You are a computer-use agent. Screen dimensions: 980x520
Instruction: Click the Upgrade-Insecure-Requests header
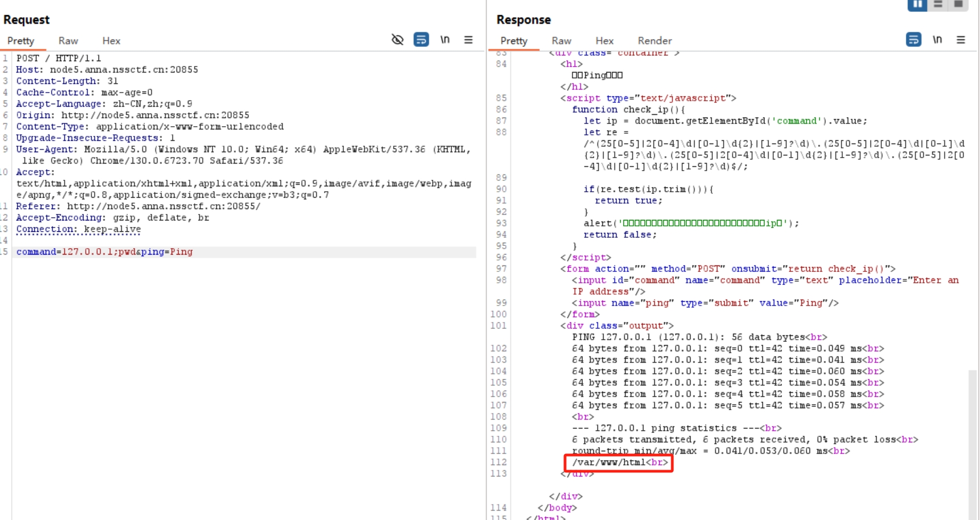click(95, 138)
